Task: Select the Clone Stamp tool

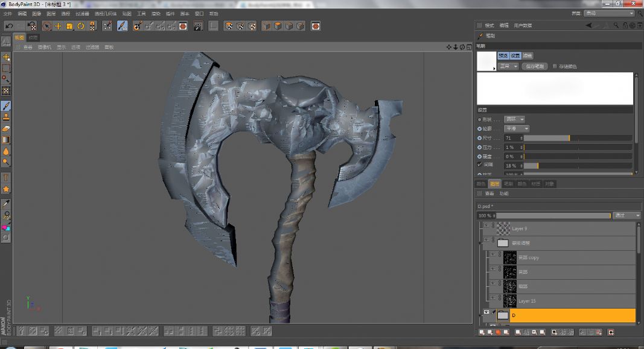Action: point(6,117)
